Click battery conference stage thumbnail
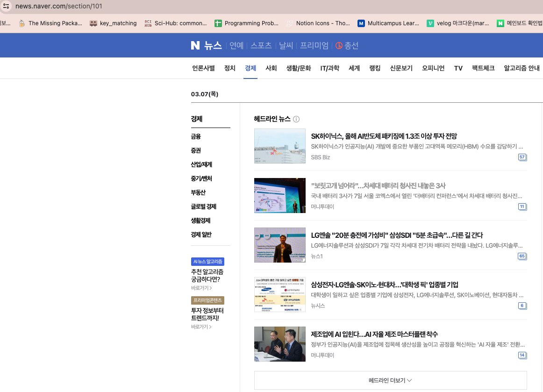 (280, 196)
